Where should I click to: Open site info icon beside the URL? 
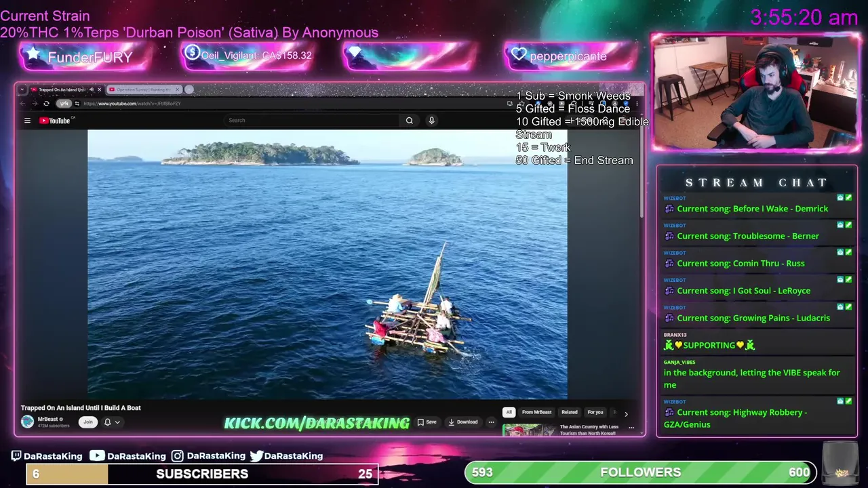(x=77, y=104)
